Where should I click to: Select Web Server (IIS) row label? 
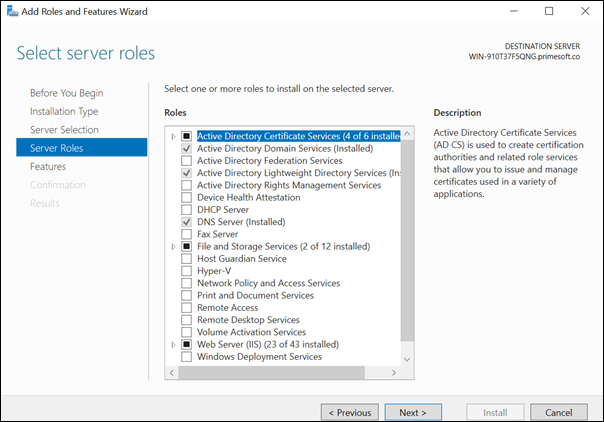(x=268, y=345)
